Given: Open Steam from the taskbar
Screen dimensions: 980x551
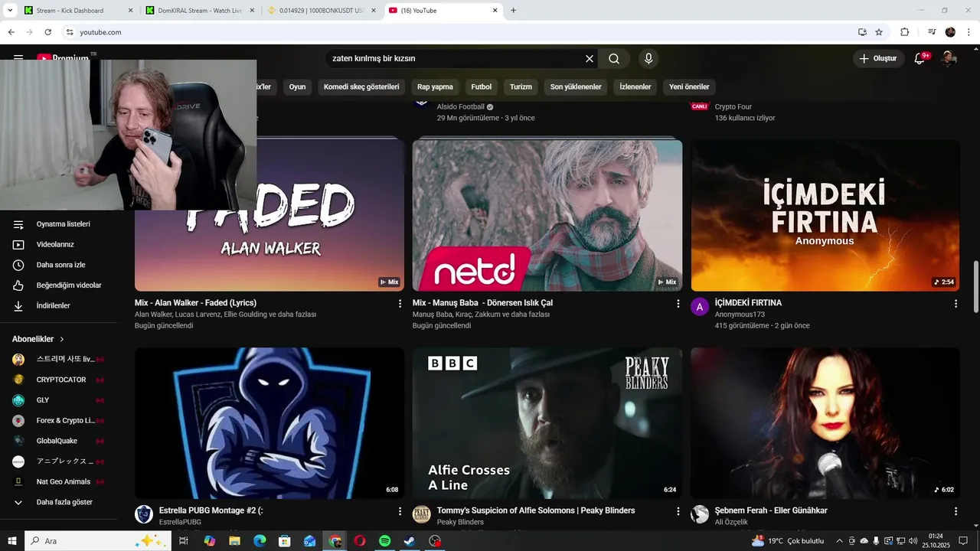Looking at the screenshot, I should click(x=410, y=541).
